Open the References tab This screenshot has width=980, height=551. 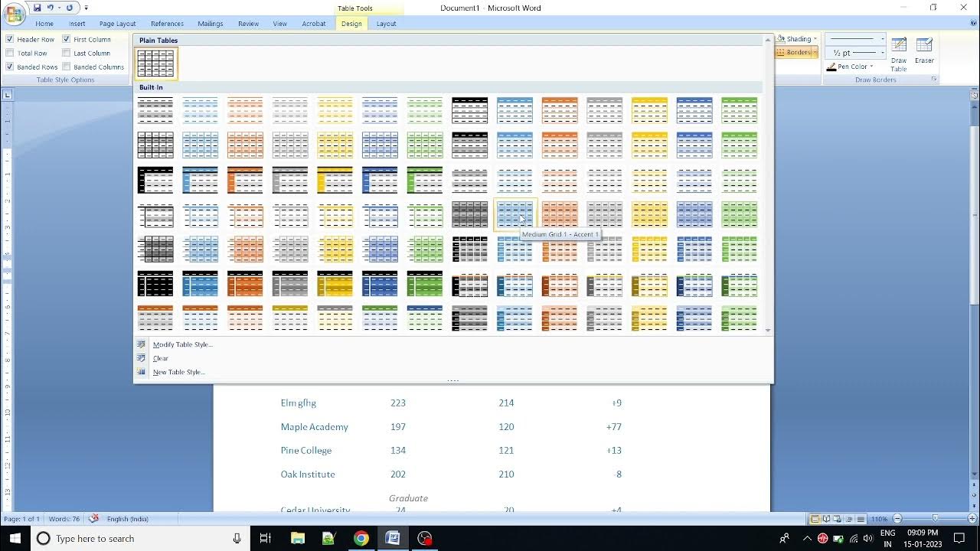[x=167, y=24]
